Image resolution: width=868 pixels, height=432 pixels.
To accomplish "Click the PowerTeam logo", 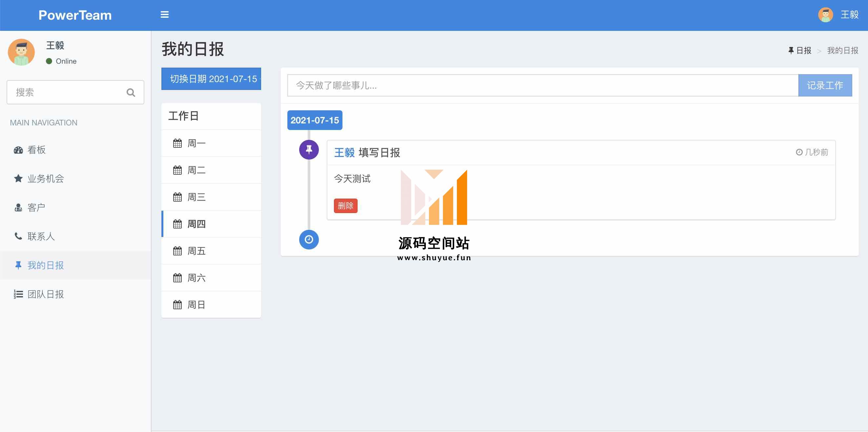I will (x=75, y=15).
